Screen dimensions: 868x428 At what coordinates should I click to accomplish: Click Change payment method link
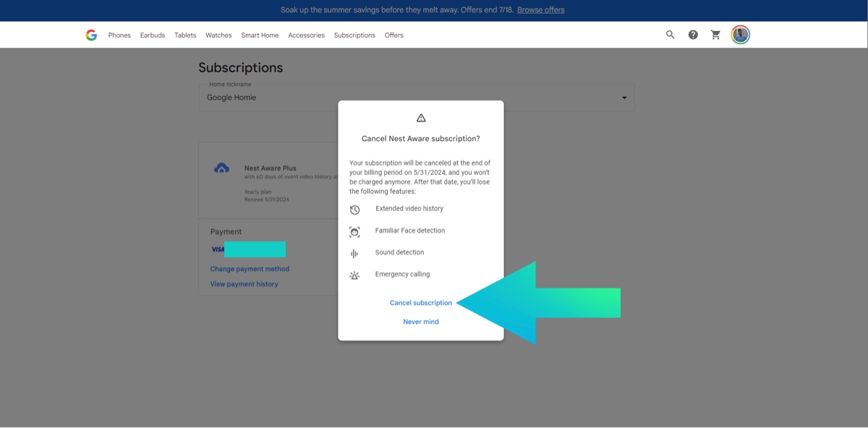click(250, 269)
